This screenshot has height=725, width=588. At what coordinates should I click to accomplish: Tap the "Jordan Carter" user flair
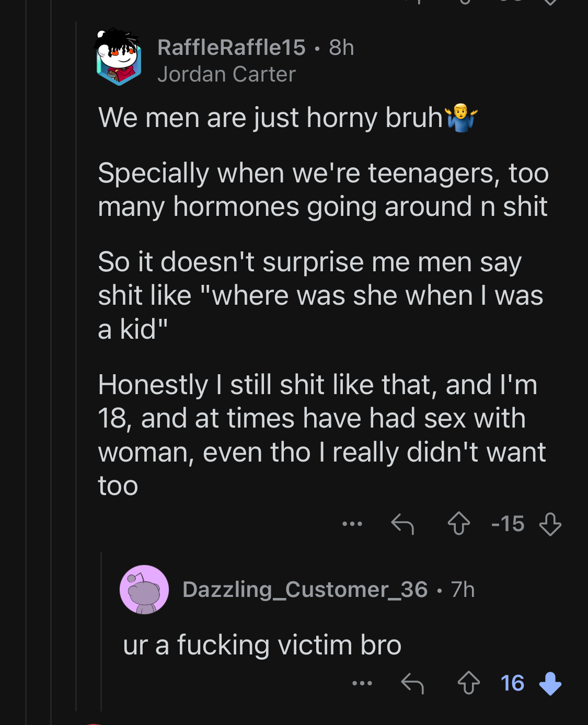226,74
